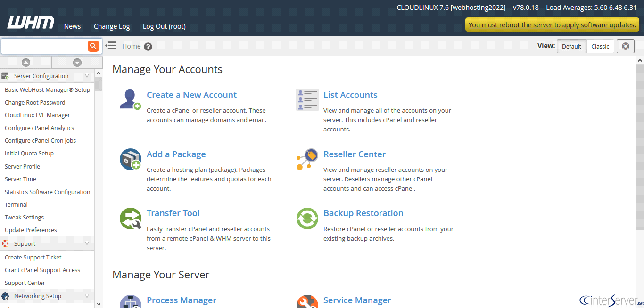Click the reboot server to apply updates notice

(552, 25)
